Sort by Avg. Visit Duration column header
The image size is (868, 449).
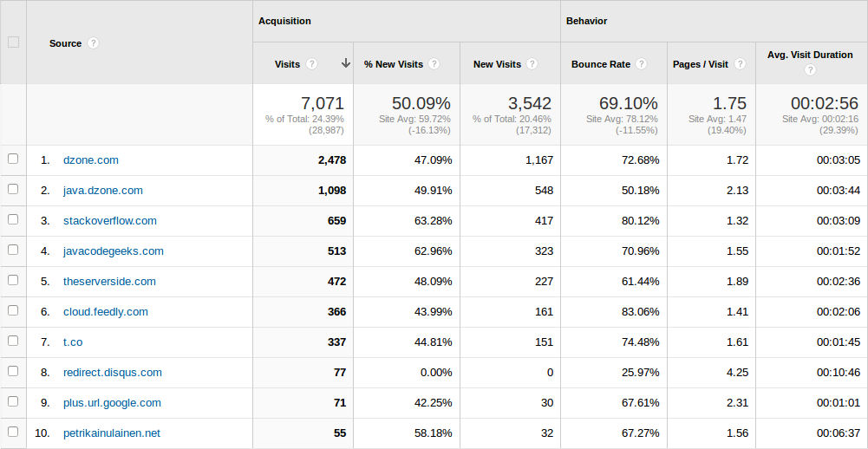pos(810,55)
